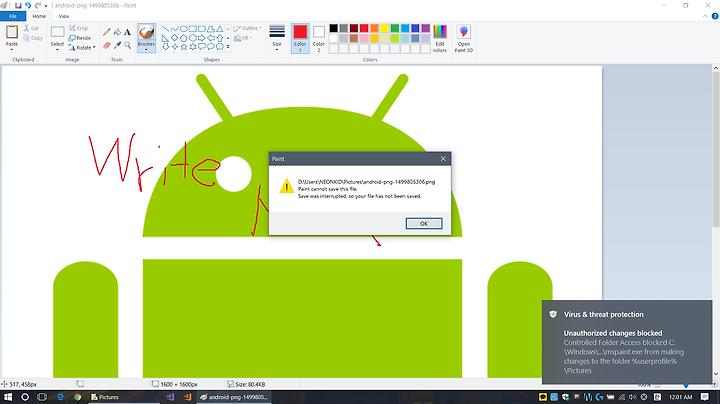Select Color 2 background box
The width and height of the screenshot is (720, 404).
[319, 38]
